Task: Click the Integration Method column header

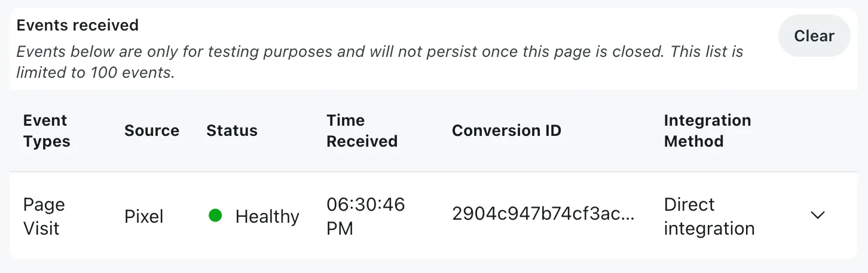Action: pyautogui.click(x=707, y=131)
